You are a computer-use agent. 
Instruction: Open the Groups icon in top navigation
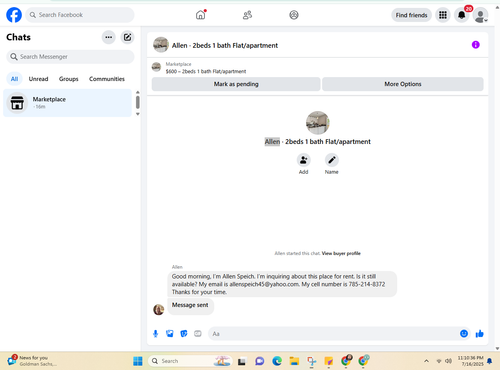coord(294,15)
